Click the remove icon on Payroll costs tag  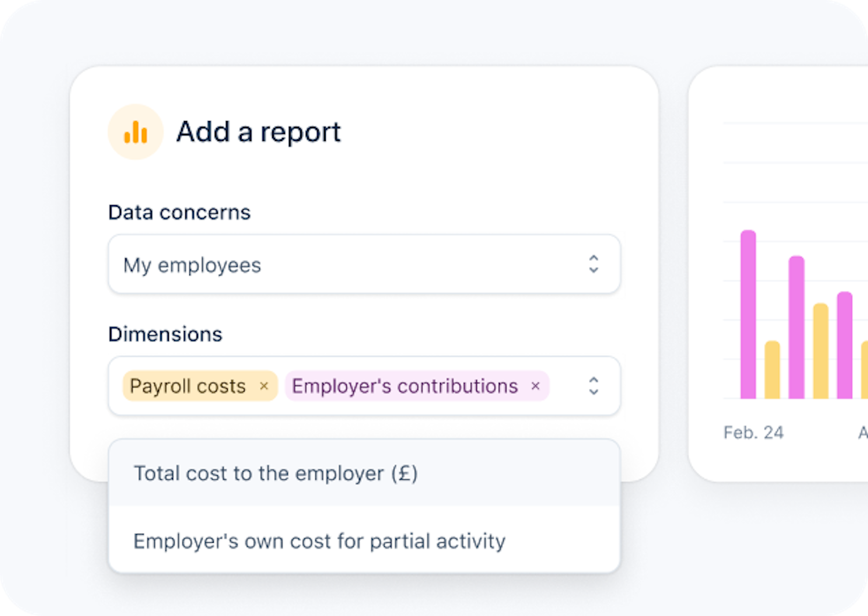pos(264,386)
